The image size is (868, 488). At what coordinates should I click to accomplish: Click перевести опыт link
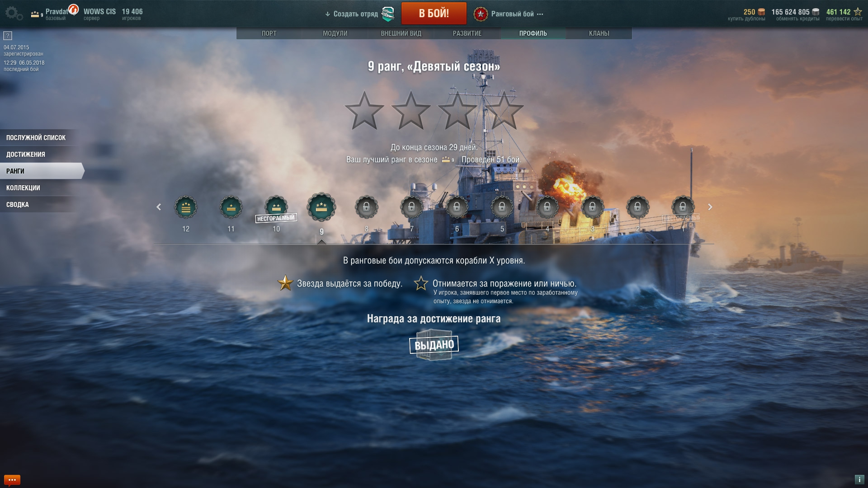tap(844, 19)
